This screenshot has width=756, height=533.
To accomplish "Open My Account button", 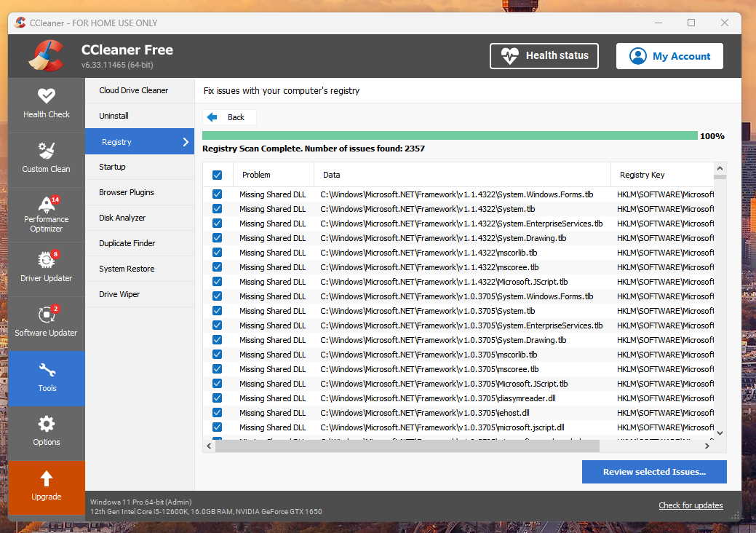I will 669,56.
